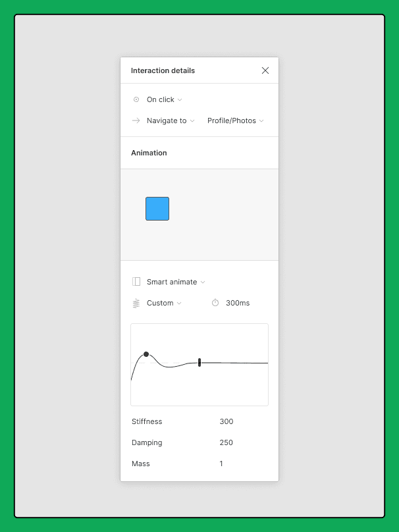Expand the Smart animate transition dropdown
The width and height of the screenshot is (399, 532).
(x=176, y=282)
